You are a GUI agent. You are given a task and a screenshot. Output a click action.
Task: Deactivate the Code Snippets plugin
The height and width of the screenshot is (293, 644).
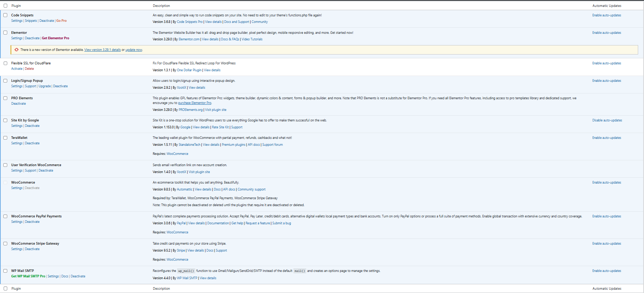point(47,21)
